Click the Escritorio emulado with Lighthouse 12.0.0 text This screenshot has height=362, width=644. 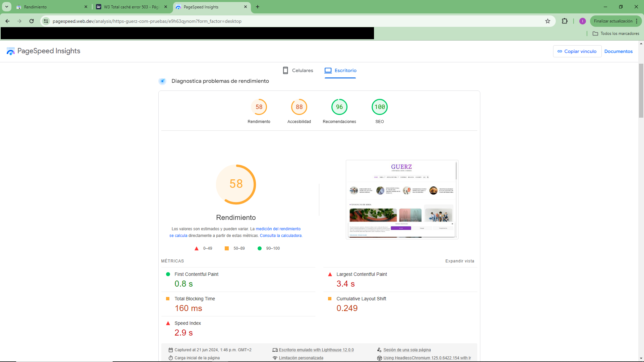[x=316, y=350]
